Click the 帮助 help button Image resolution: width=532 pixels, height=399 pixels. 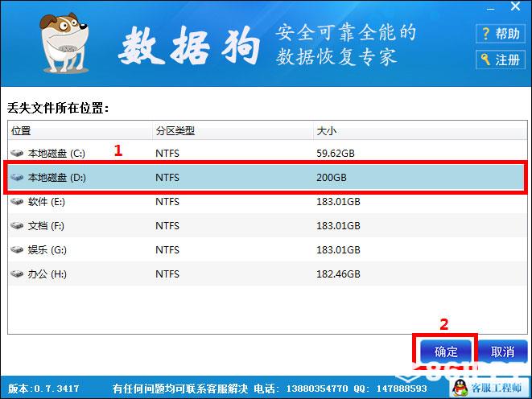pos(501,34)
